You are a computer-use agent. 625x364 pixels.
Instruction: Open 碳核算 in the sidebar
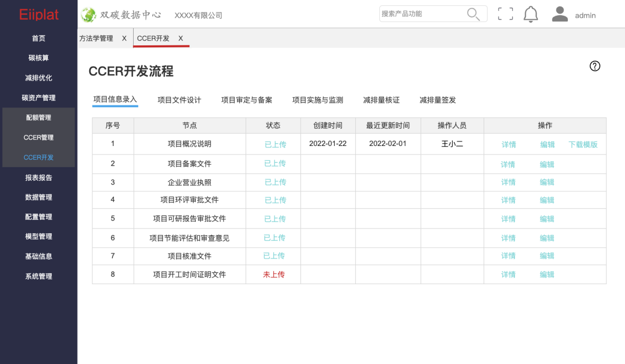click(x=38, y=58)
